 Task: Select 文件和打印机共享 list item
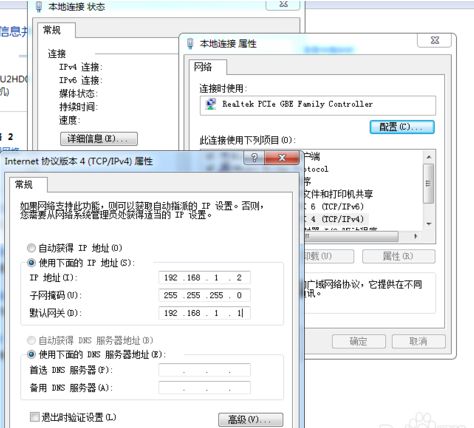(339, 194)
